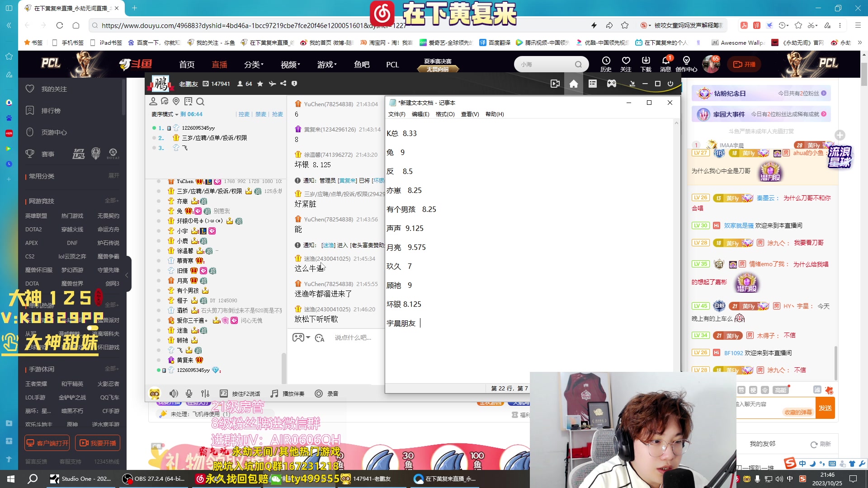This screenshot has width=868, height=488.
Task: Click the gamepad icon in YY title bar
Action: 612,84
